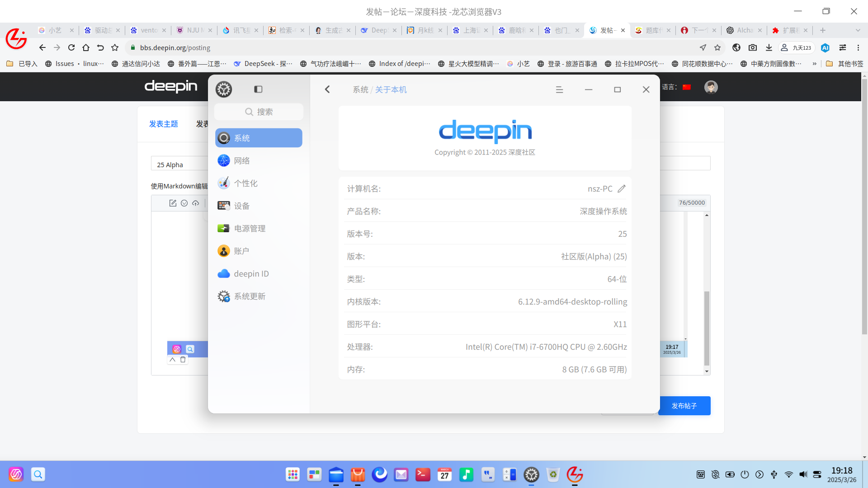Open 网络 network settings
This screenshot has width=868, height=488.
click(x=259, y=160)
